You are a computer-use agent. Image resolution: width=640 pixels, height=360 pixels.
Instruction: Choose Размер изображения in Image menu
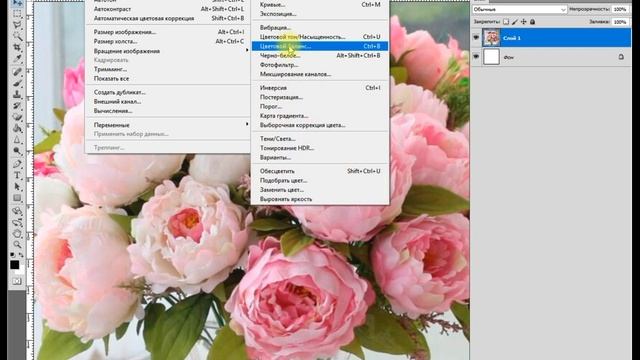click(167, 32)
